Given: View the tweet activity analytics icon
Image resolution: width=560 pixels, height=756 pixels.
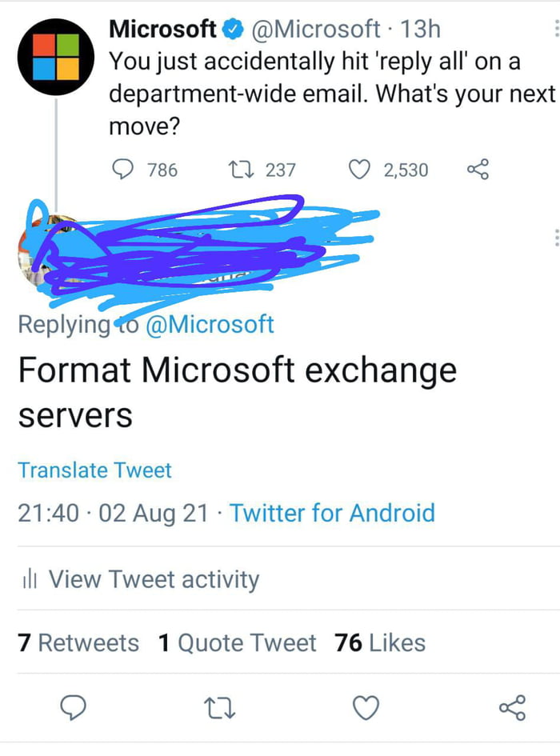Looking at the screenshot, I should point(29,579).
